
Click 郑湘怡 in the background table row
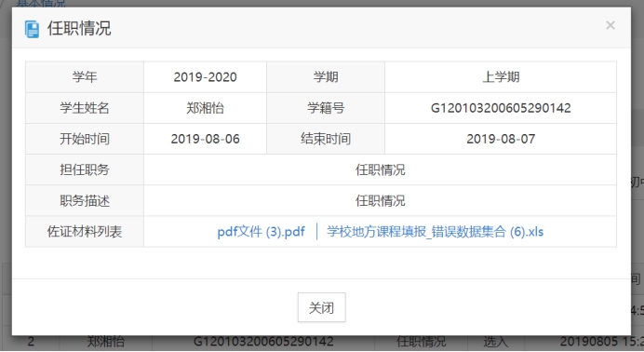pos(105,342)
